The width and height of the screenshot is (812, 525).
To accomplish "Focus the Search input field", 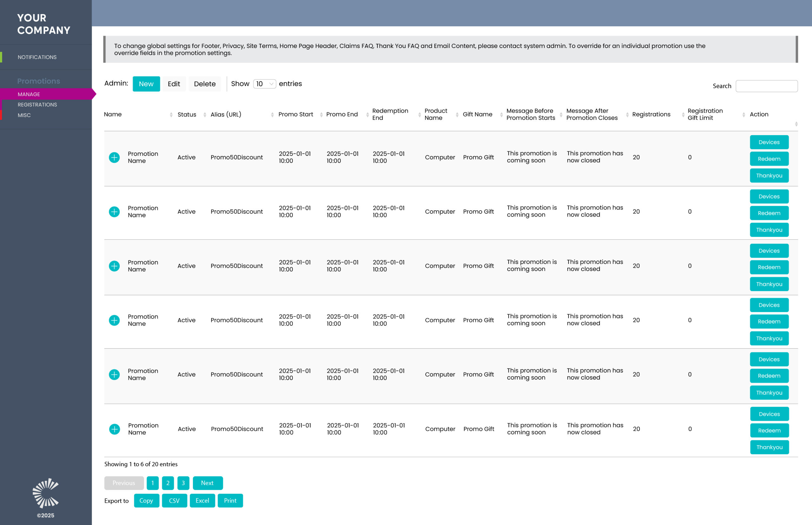I will [766, 86].
